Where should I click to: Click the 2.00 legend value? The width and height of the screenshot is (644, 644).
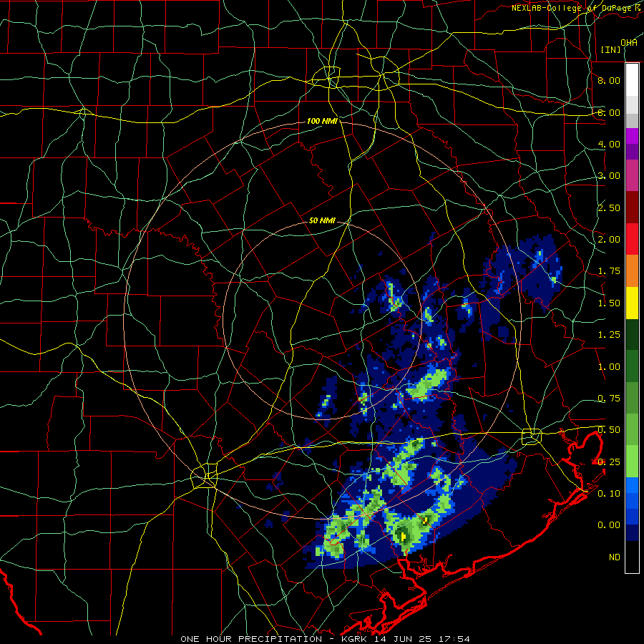(609, 240)
